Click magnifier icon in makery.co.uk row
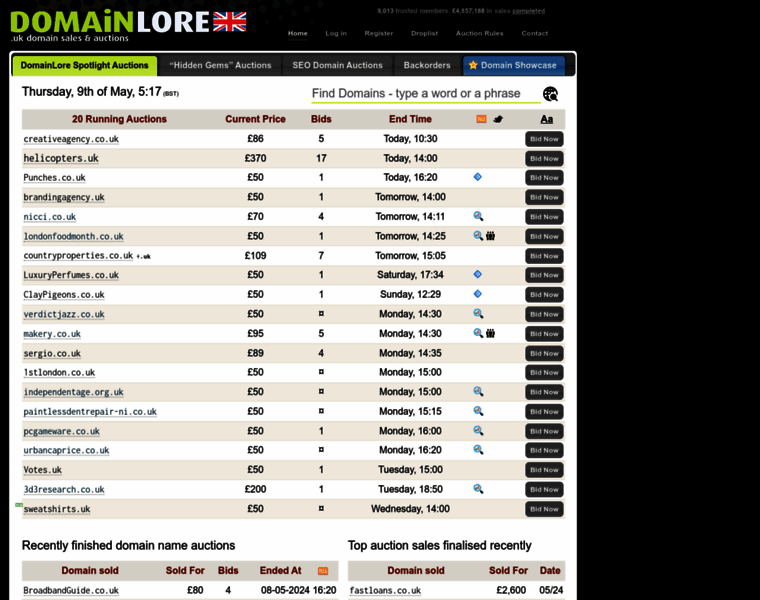Viewport: 760px width, 600px height. [478, 333]
